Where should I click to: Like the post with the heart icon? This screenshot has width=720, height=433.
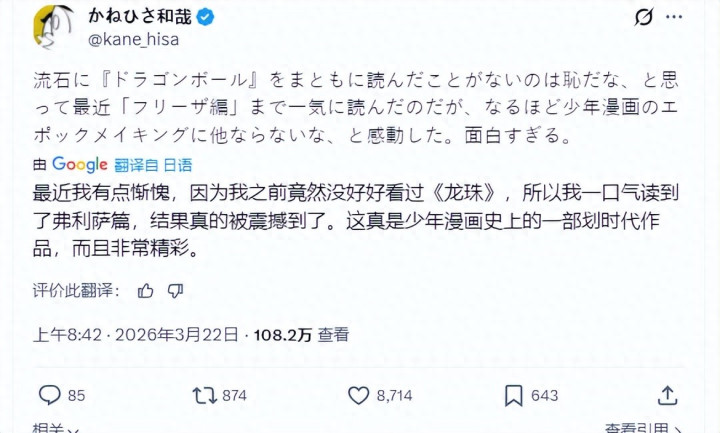click(x=359, y=396)
